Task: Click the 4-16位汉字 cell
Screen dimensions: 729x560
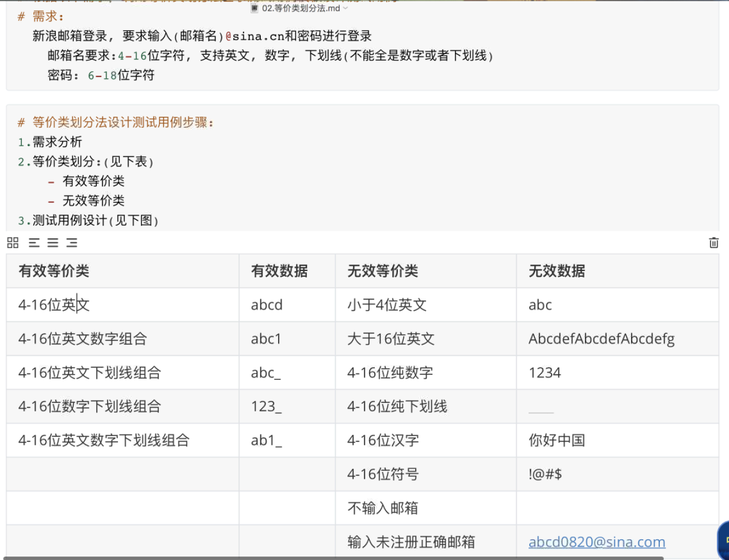Action: tap(426, 441)
